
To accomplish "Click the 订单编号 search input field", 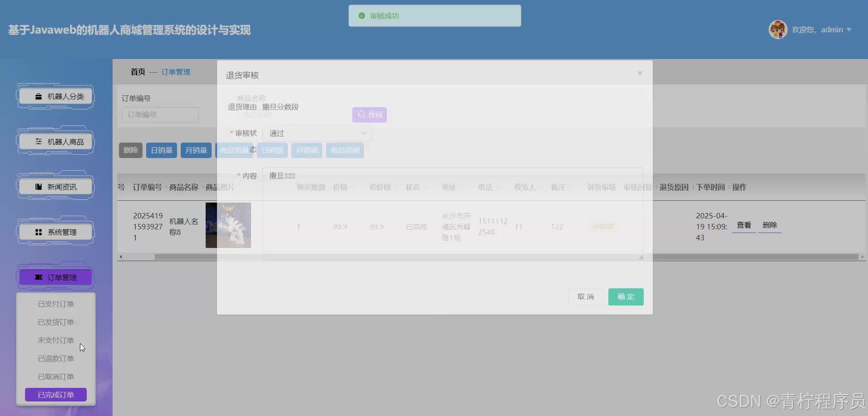I will 160,114.
